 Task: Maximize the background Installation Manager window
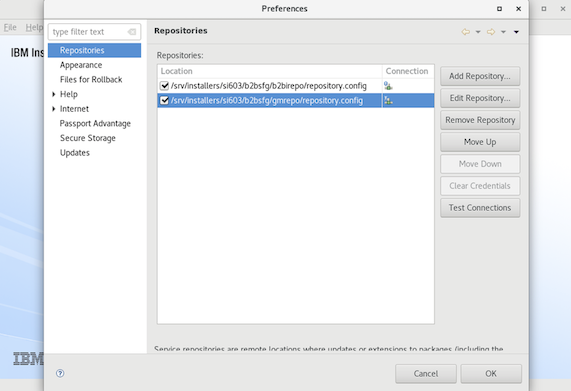(x=544, y=9)
